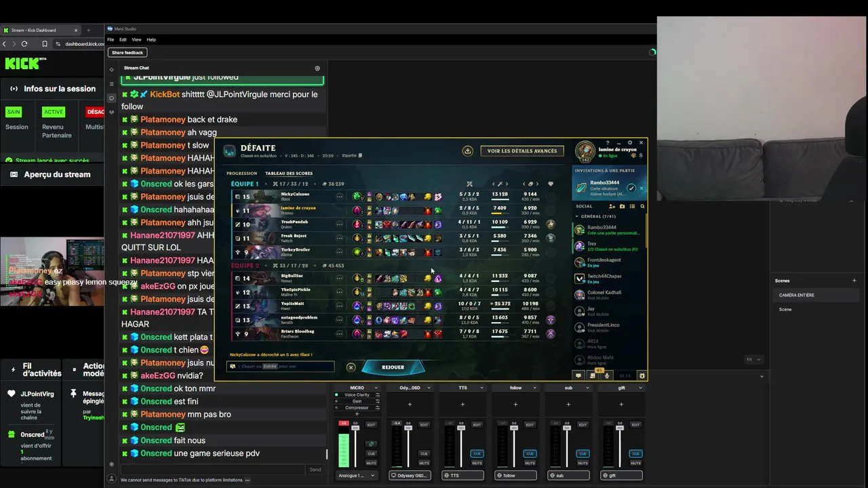This screenshot has width=868, height=488.
Task: Honor TrashPanduh badge icon
Action: tap(551, 224)
